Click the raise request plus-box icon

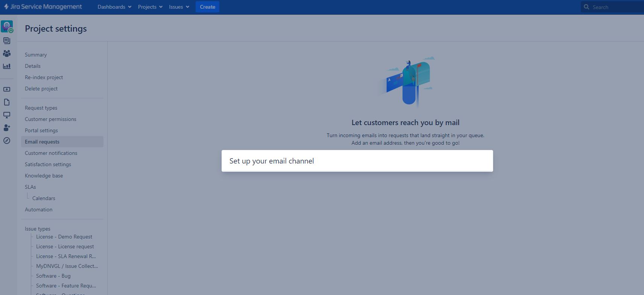point(7,89)
